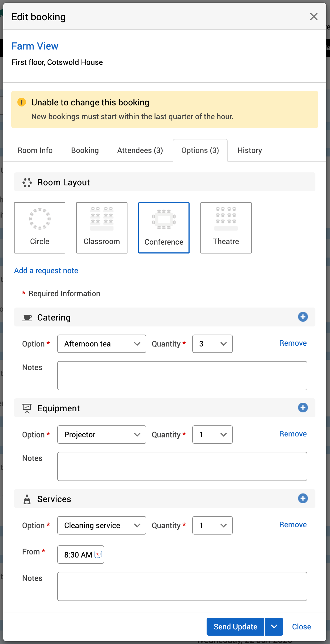
Task: Click the plus icon to add Services
Action: click(303, 498)
